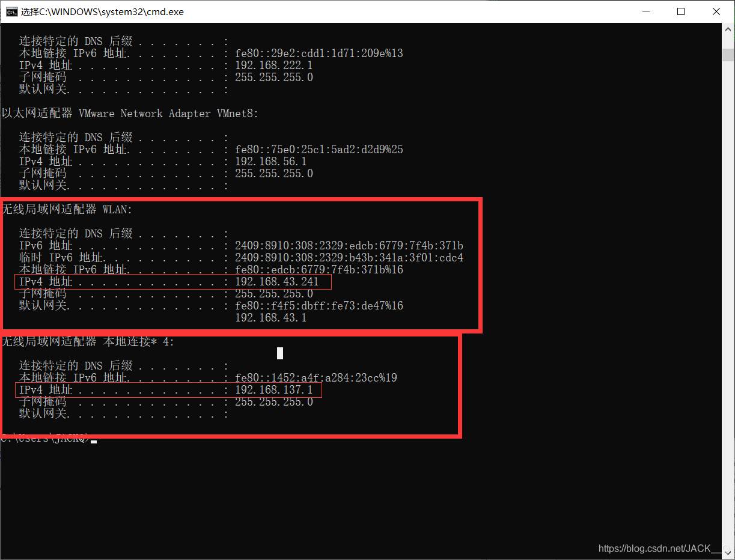Click IPv6 address fe80::29e2:cdd1:1d71:209e%13
Image resolution: width=735 pixels, height=560 pixels.
[x=319, y=53]
